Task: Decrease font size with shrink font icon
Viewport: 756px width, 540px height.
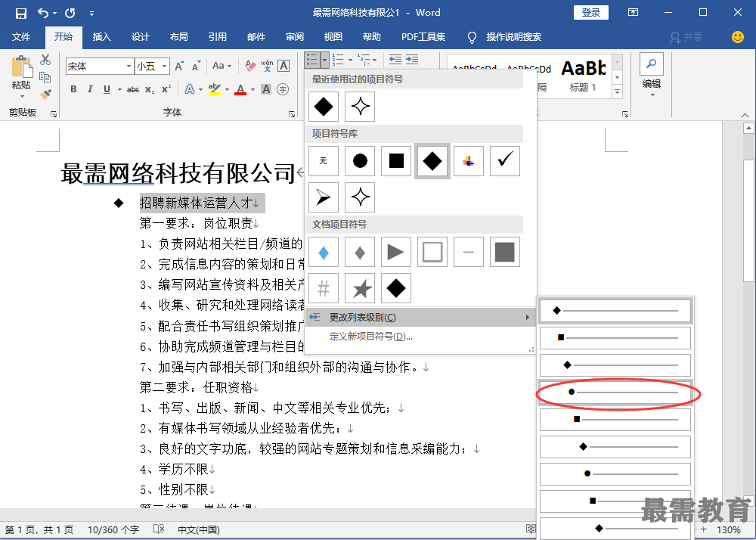Action: pos(197,66)
